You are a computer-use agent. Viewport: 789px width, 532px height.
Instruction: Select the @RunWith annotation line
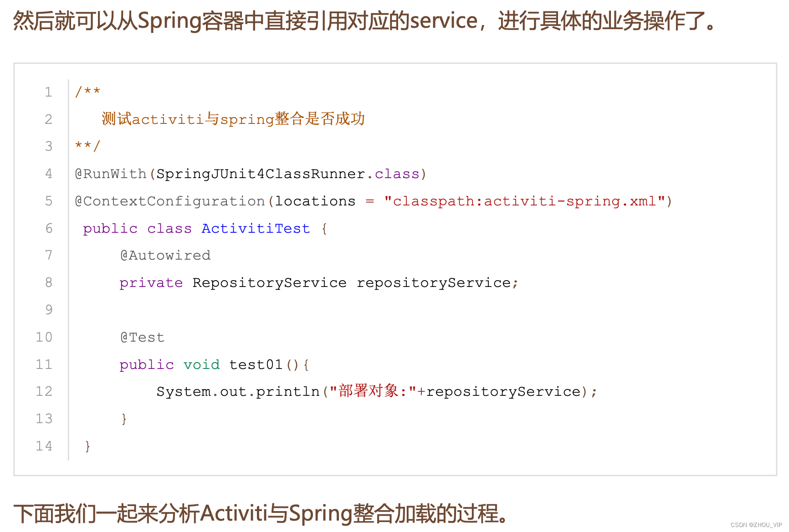point(251,174)
